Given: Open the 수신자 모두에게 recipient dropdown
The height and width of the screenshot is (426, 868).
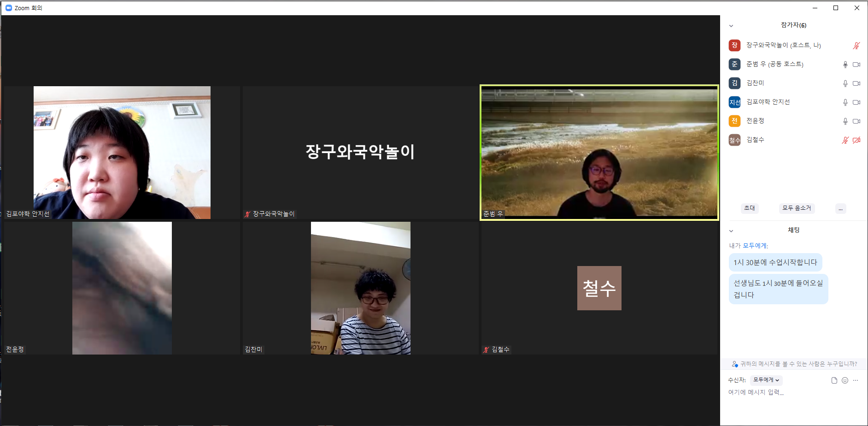Looking at the screenshot, I should pos(766,380).
